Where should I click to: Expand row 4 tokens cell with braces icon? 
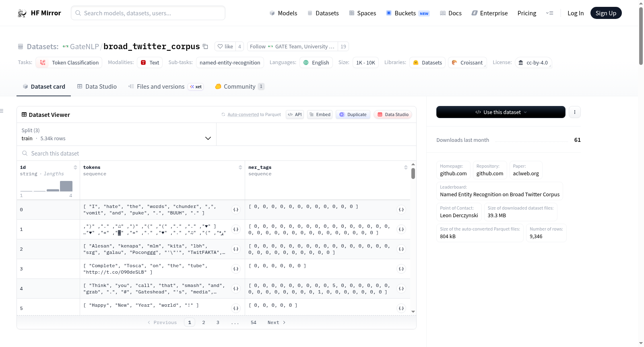[236, 289]
